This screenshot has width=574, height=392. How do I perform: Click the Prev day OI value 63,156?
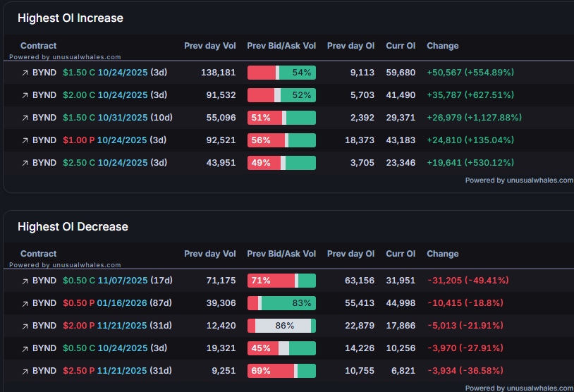pyautogui.click(x=360, y=281)
